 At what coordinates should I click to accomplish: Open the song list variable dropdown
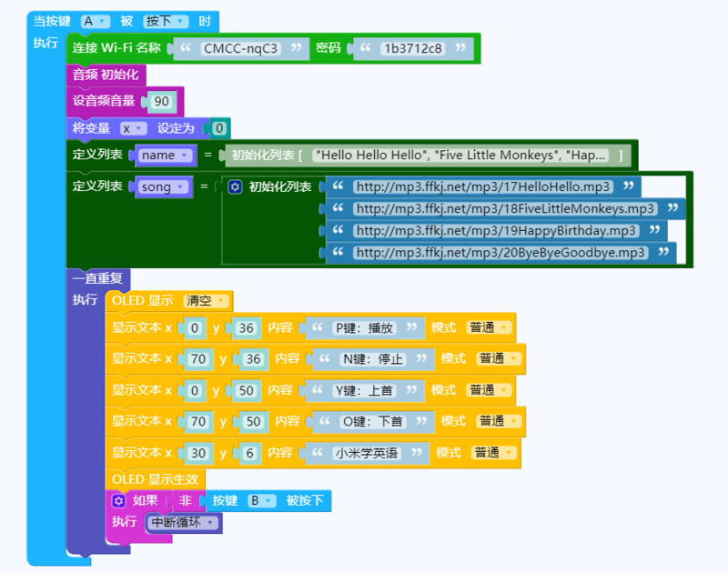pyautogui.click(x=162, y=186)
